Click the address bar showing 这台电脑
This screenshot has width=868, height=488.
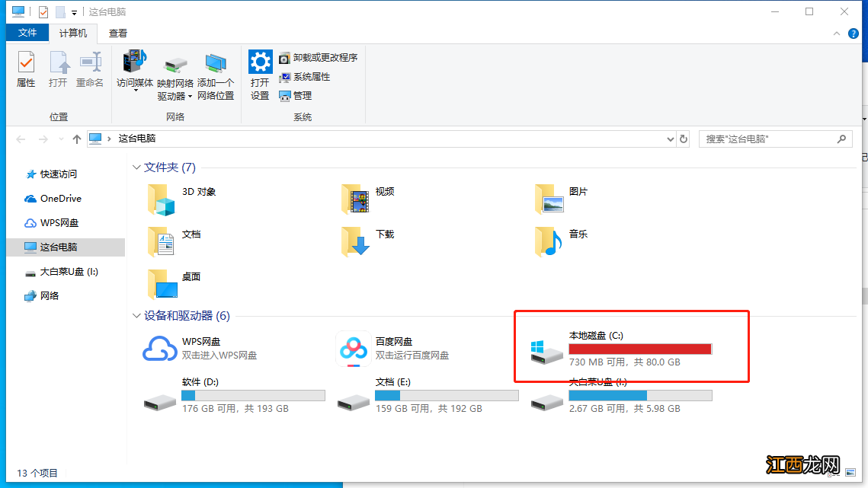[382, 139]
